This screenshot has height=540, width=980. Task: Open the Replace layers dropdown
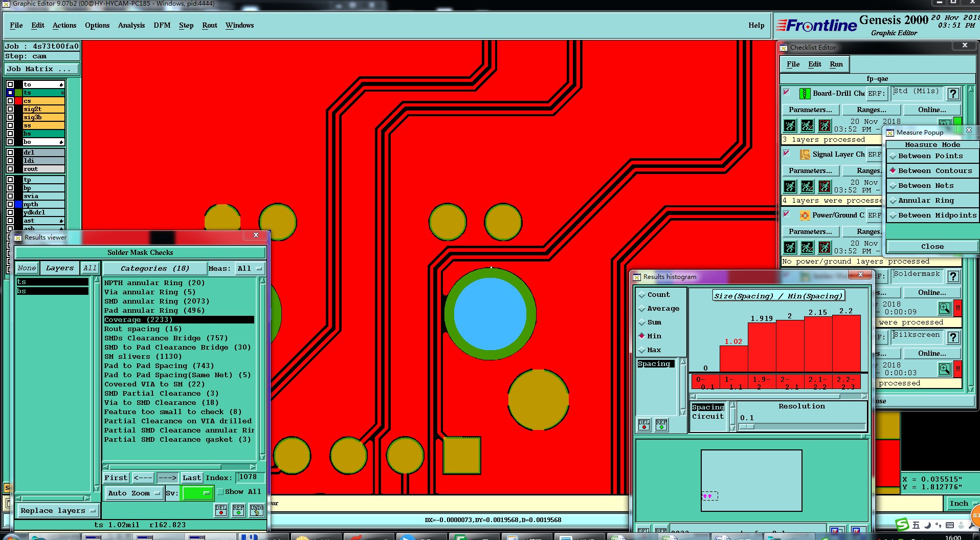pyautogui.click(x=58, y=511)
